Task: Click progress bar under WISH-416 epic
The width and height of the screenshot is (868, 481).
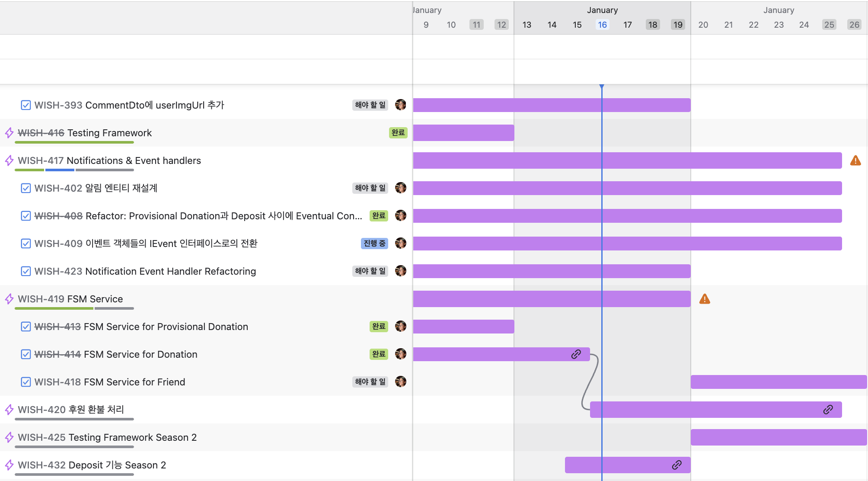Action: (x=74, y=142)
